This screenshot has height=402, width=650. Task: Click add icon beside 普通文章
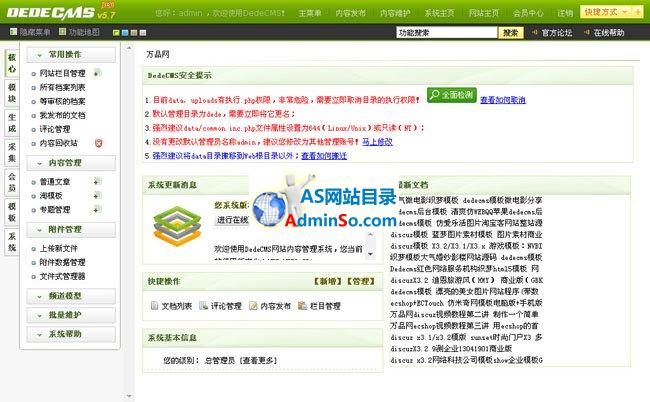[x=97, y=182]
